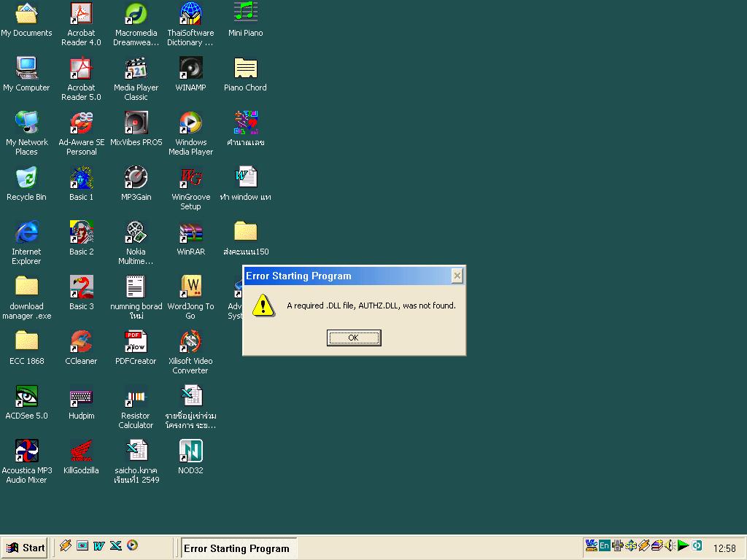Select the Mini Piano icon
This screenshot has width=747, height=560.
tap(245, 20)
